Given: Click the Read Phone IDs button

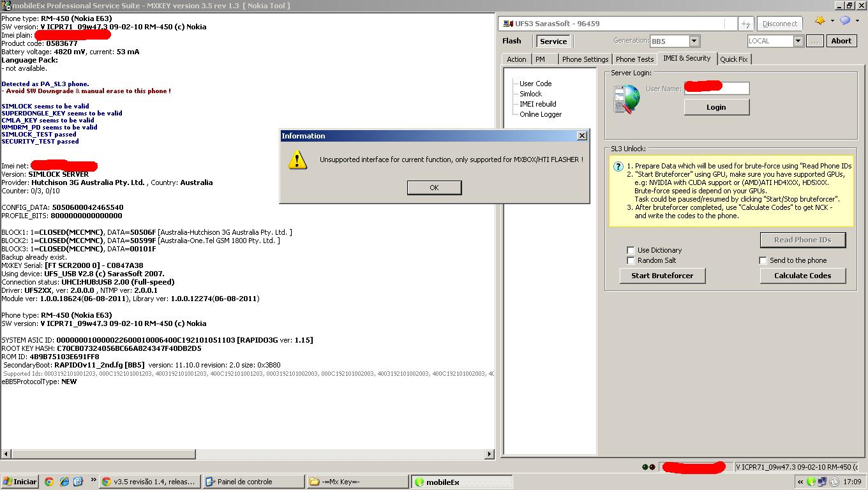Looking at the screenshot, I should click(803, 240).
